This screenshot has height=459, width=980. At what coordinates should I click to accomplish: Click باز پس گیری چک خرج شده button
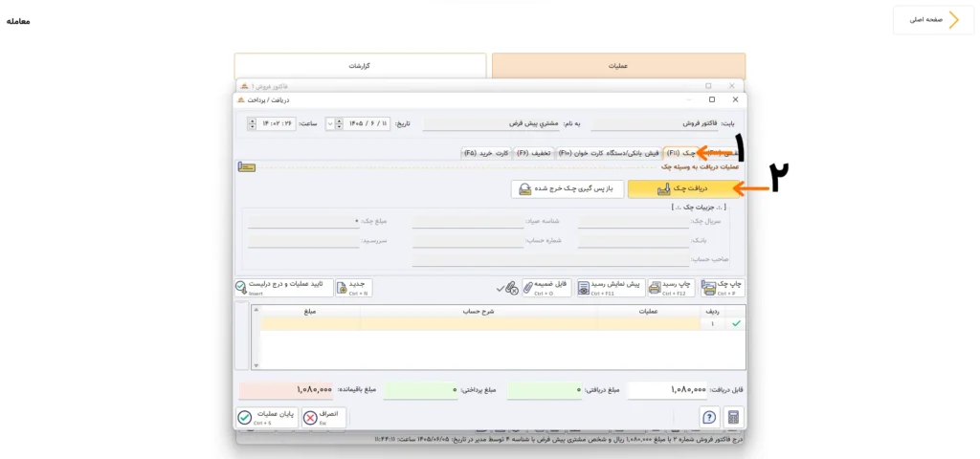pos(567,189)
